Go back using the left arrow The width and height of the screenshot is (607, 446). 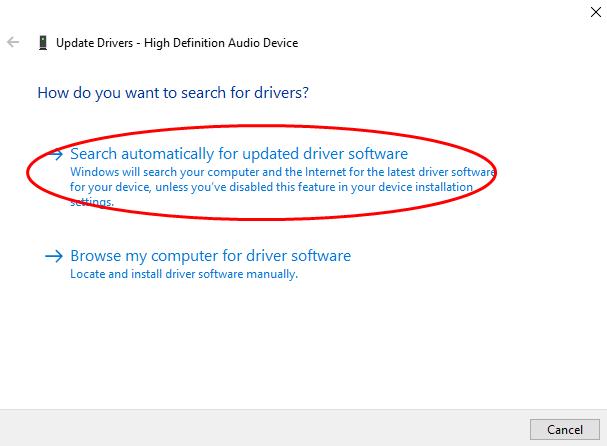pos(13,43)
